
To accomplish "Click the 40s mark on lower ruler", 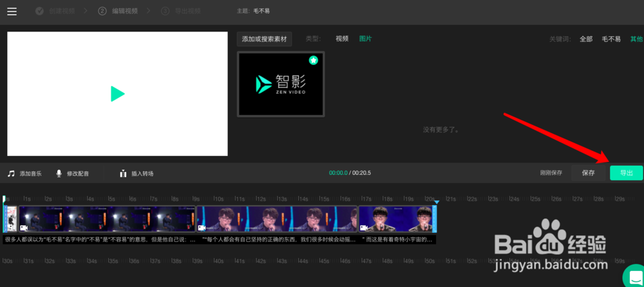I will (x=218, y=261).
